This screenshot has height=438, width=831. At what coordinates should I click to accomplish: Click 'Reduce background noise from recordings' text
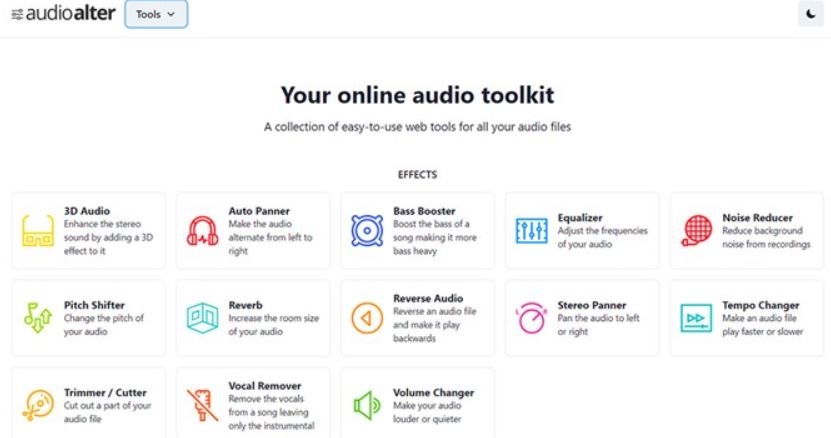(x=766, y=238)
